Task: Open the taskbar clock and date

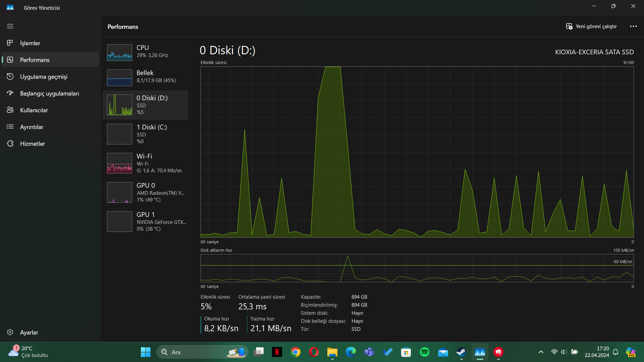Action: click(x=597, y=352)
